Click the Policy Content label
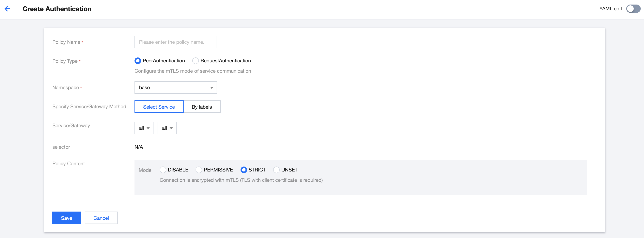Image resolution: width=644 pixels, height=238 pixels. point(68,164)
